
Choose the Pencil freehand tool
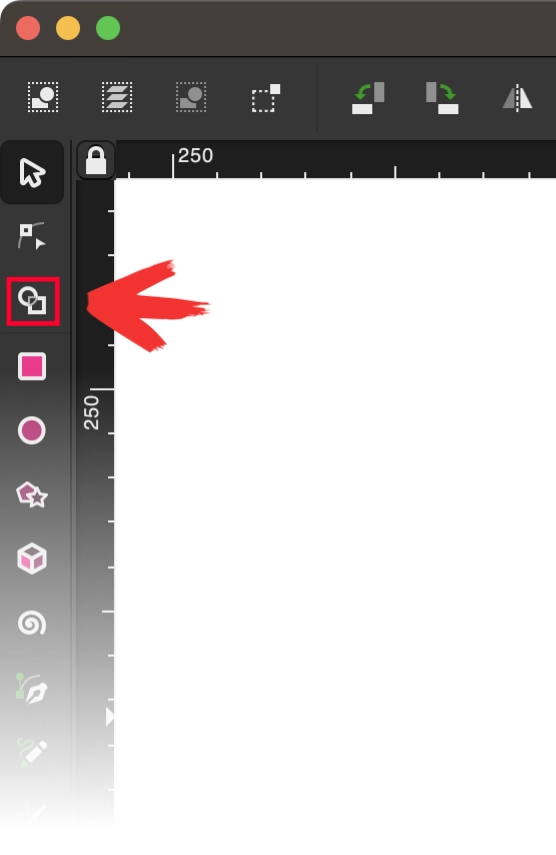coord(32,752)
